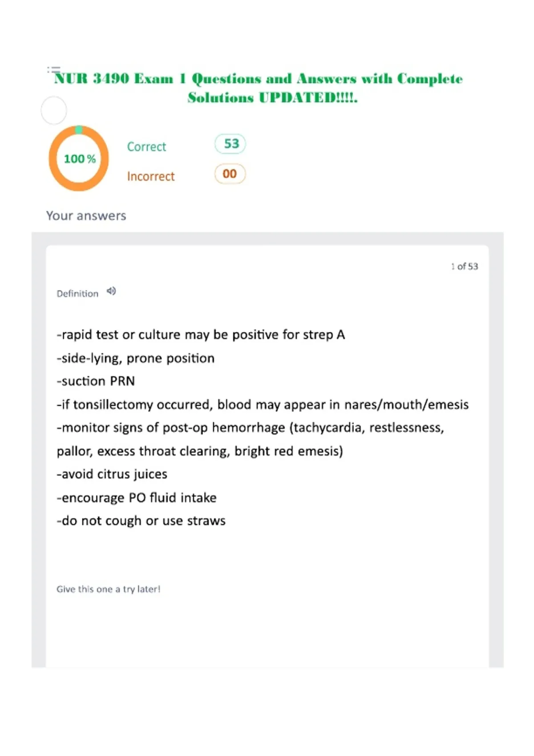Click the 100% orange progress ring
This screenshot has width=534, height=756.
pos(79,158)
